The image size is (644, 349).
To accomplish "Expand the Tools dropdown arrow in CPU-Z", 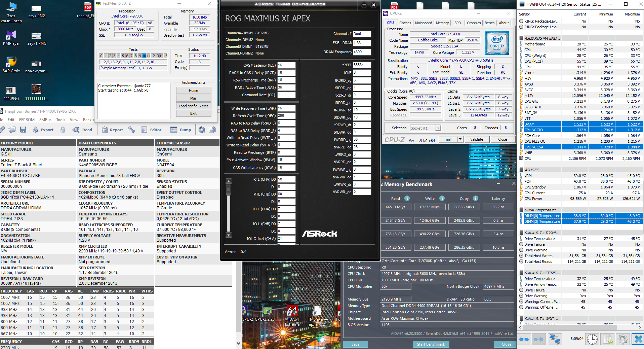I will tap(460, 139).
